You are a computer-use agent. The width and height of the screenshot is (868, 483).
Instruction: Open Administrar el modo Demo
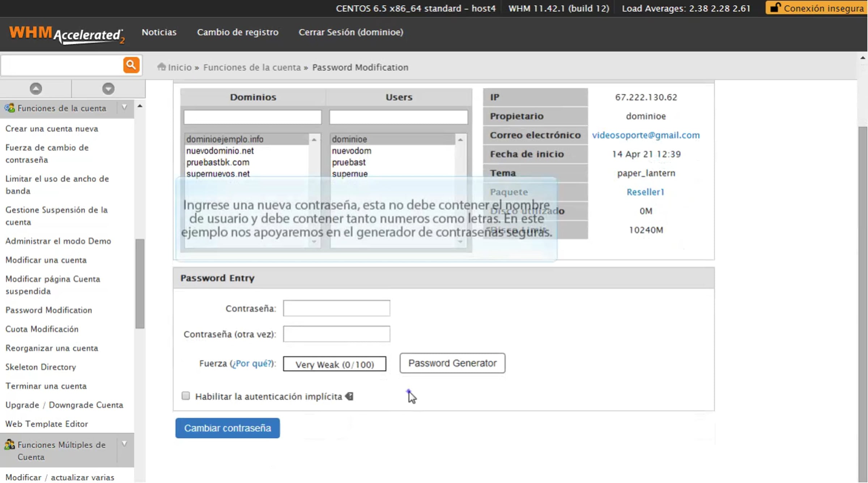58,241
